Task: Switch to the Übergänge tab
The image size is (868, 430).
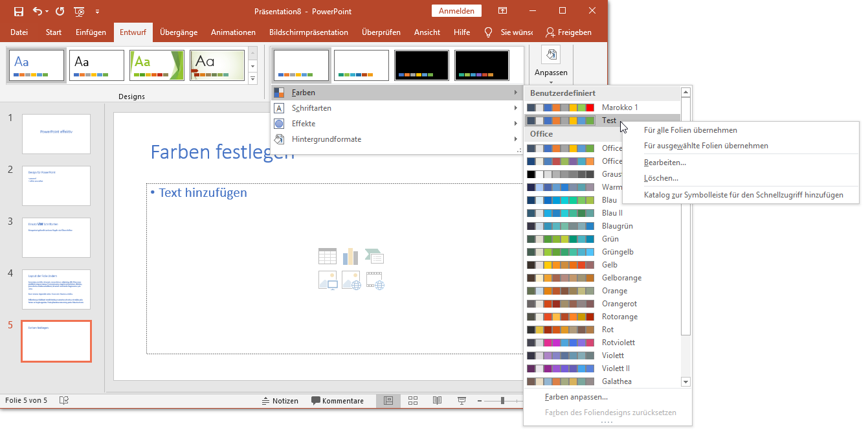Action: tap(179, 32)
